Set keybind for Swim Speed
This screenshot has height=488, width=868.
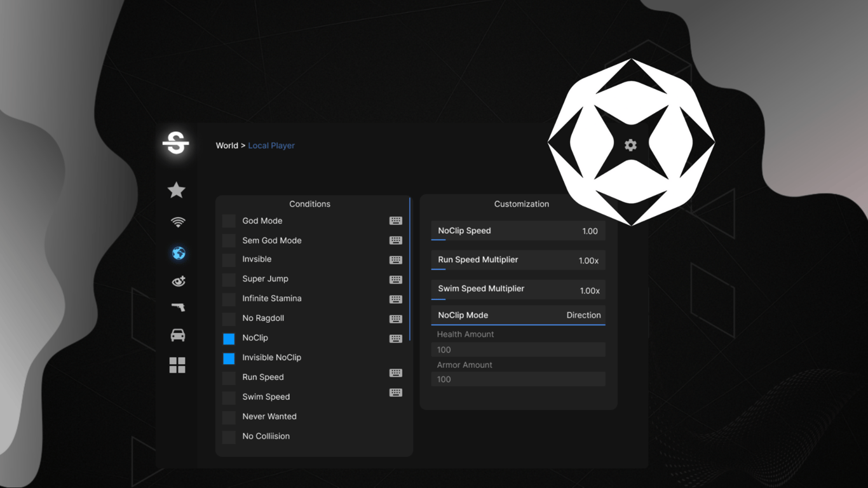coord(396,393)
